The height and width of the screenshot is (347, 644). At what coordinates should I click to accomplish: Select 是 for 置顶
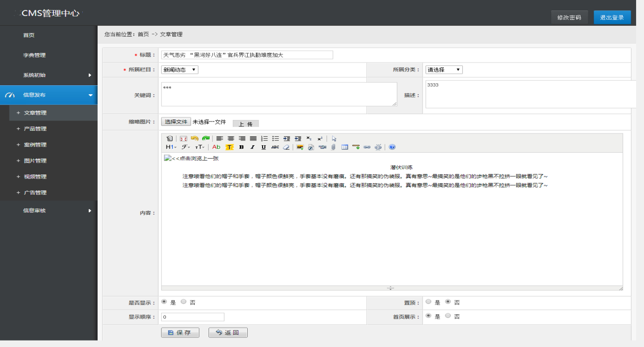[428, 301]
